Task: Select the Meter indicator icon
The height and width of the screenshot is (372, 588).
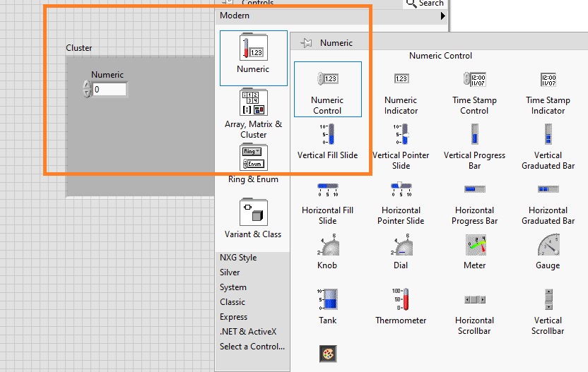Action: (474, 245)
